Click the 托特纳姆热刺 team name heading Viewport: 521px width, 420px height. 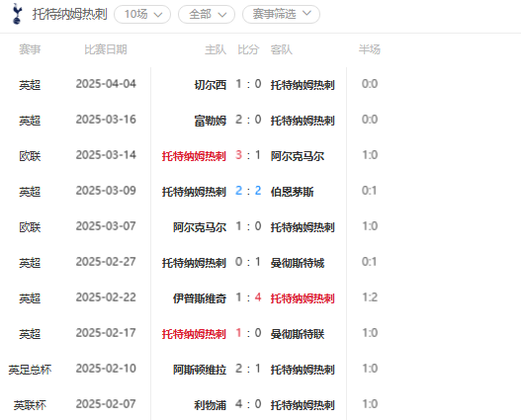point(70,14)
